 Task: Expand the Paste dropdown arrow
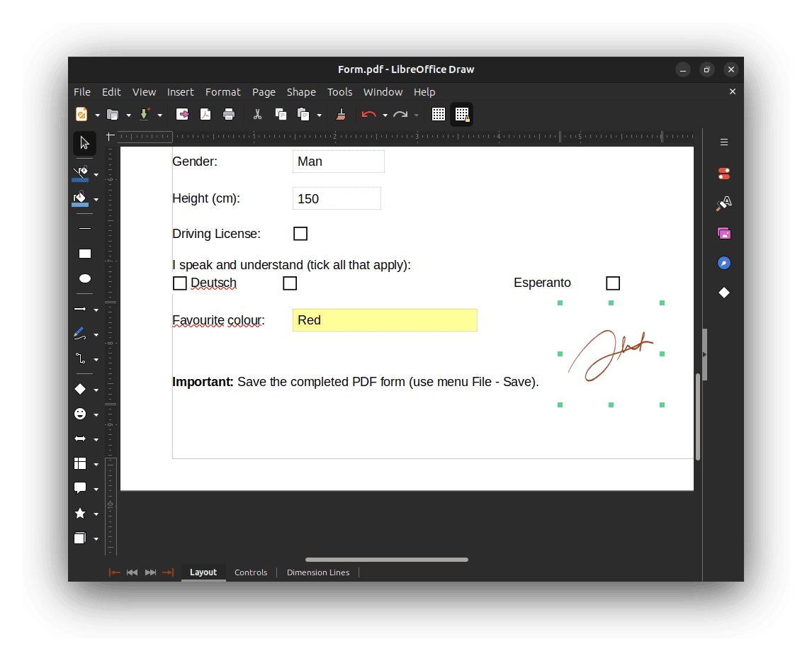coord(319,115)
